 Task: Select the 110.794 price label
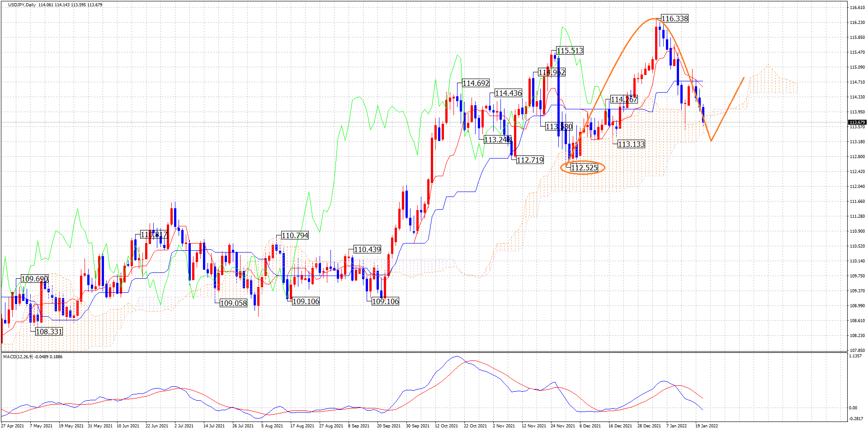tap(295, 235)
